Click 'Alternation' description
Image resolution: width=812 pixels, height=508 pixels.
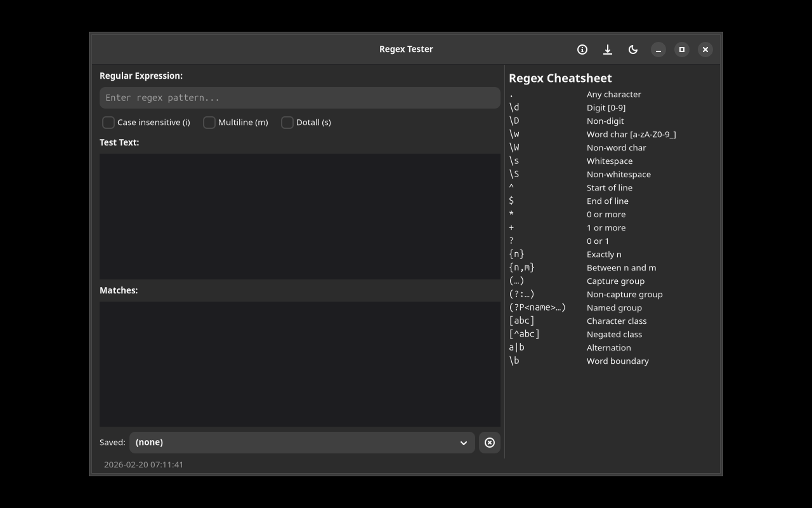click(608, 347)
